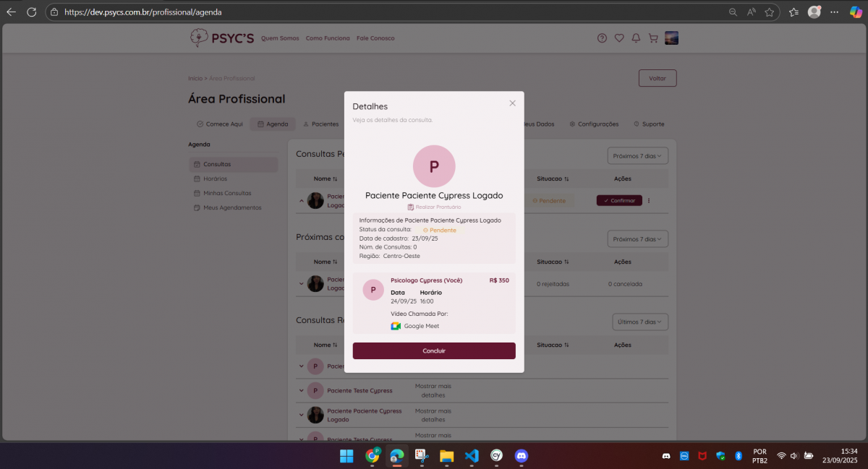Select Horários in the Agenda sidebar
The image size is (868, 469).
pos(215,178)
